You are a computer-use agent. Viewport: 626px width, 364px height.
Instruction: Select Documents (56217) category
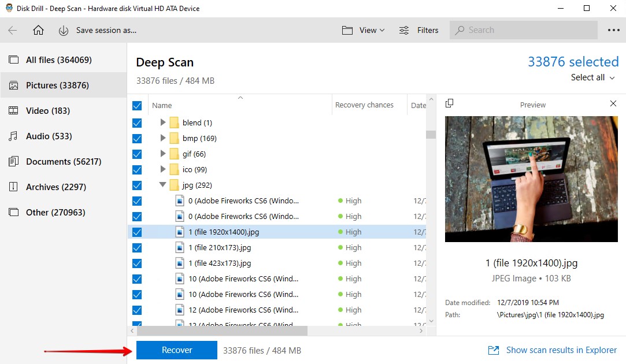pos(64,162)
